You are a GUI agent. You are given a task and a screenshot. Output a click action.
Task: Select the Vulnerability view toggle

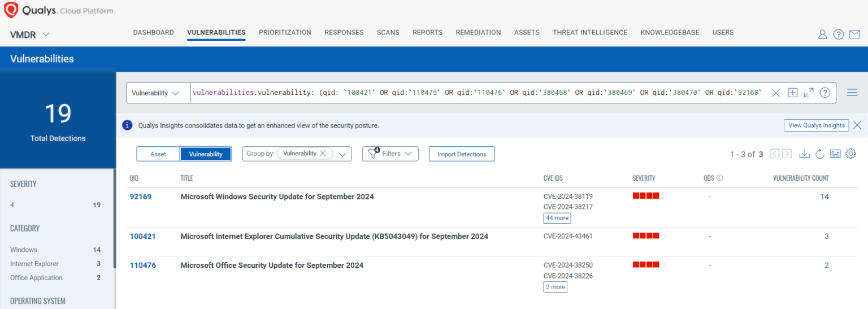(x=206, y=154)
